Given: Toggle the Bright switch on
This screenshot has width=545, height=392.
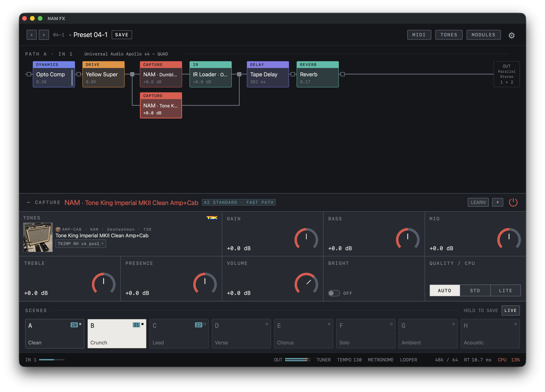Looking at the screenshot, I should (334, 293).
